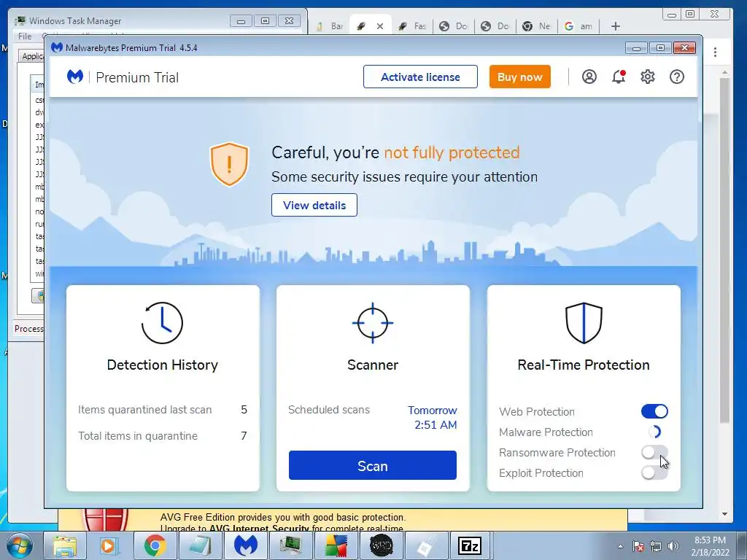
Task: Click the Tomorrow 2:51 AM scheduled scan link
Action: click(x=433, y=418)
